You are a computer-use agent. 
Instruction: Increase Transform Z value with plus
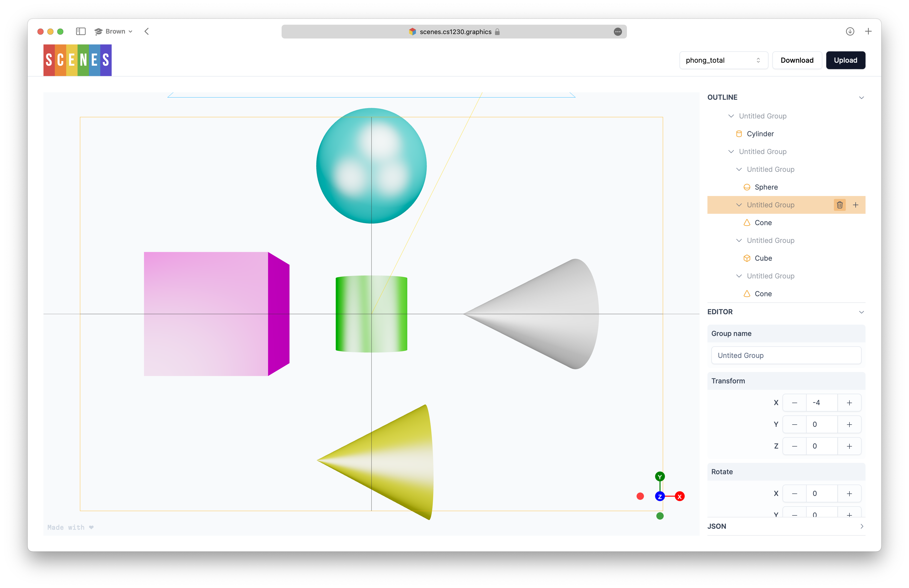coord(849,446)
